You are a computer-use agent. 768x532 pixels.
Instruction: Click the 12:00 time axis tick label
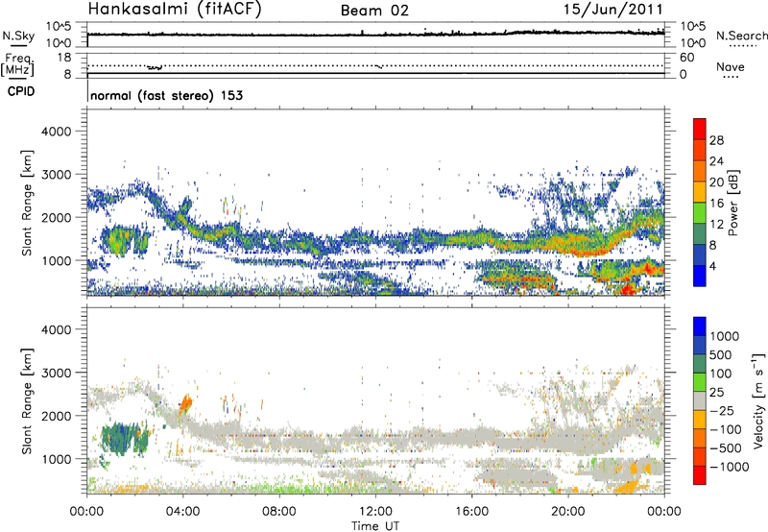point(375,512)
